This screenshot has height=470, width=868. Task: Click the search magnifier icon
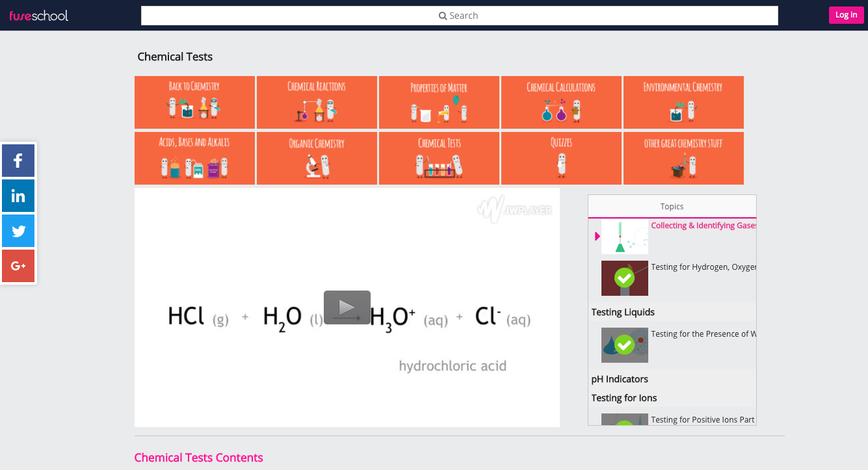(x=443, y=15)
